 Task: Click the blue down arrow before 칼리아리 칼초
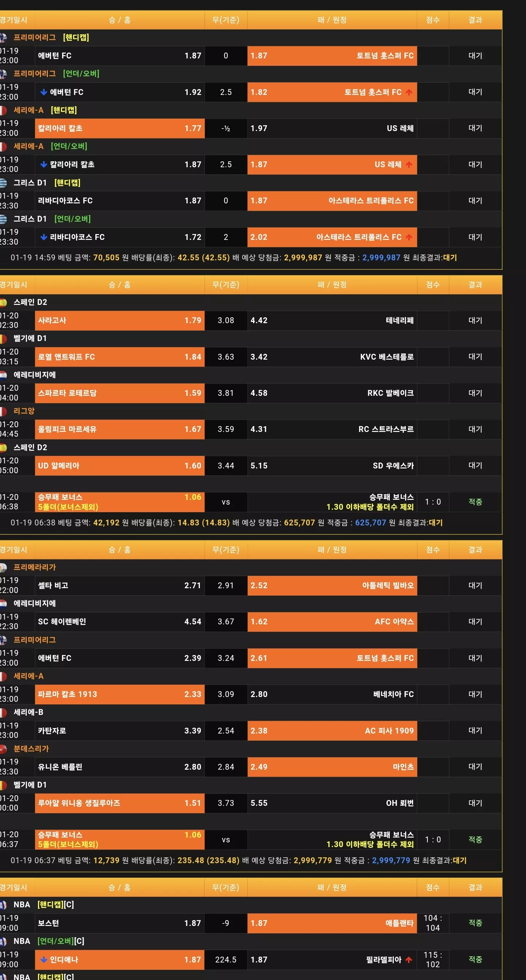pos(44,164)
